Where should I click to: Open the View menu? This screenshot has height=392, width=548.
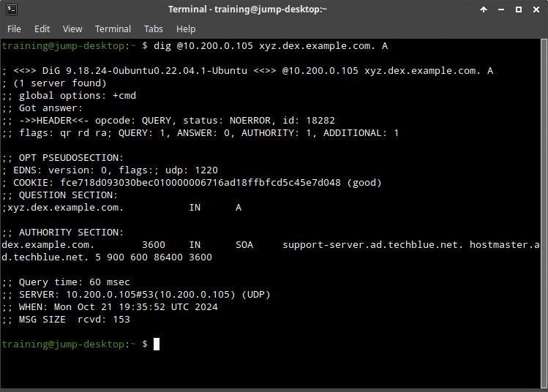(72, 29)
